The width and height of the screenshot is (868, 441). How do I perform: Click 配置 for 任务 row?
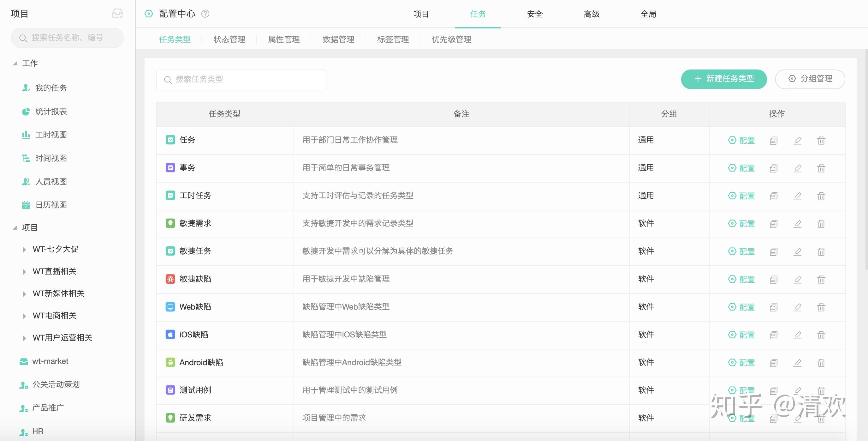pos(741,140)
